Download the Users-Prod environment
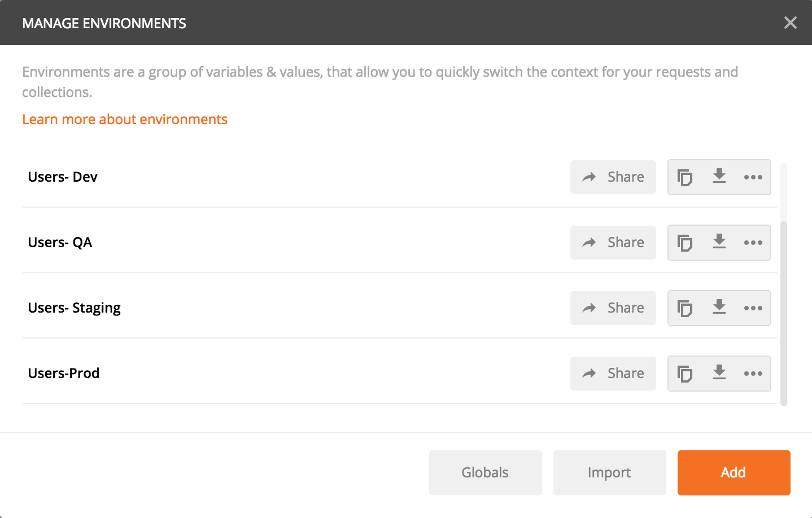 (719, 372)
